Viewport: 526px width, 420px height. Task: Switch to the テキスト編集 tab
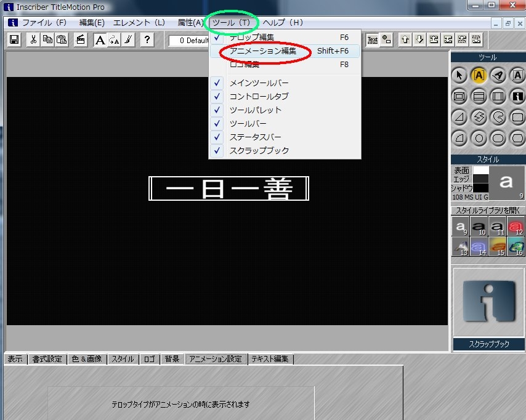tap(270, 359)
